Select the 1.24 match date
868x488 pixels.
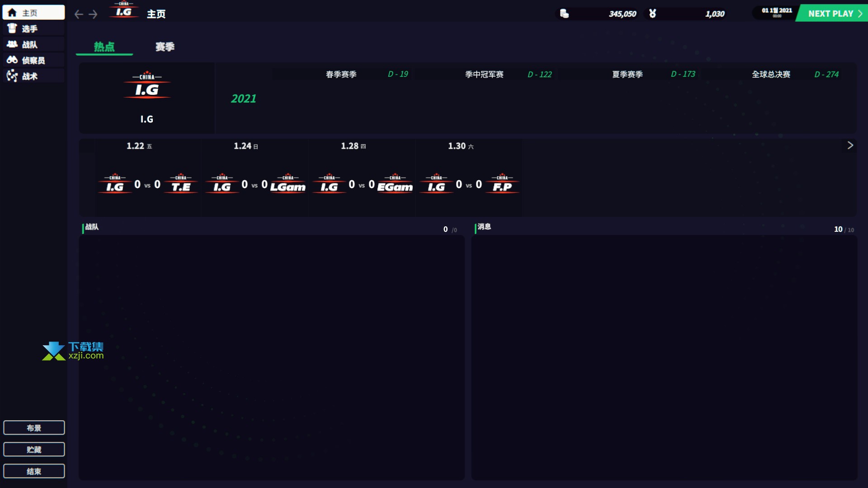246,146
